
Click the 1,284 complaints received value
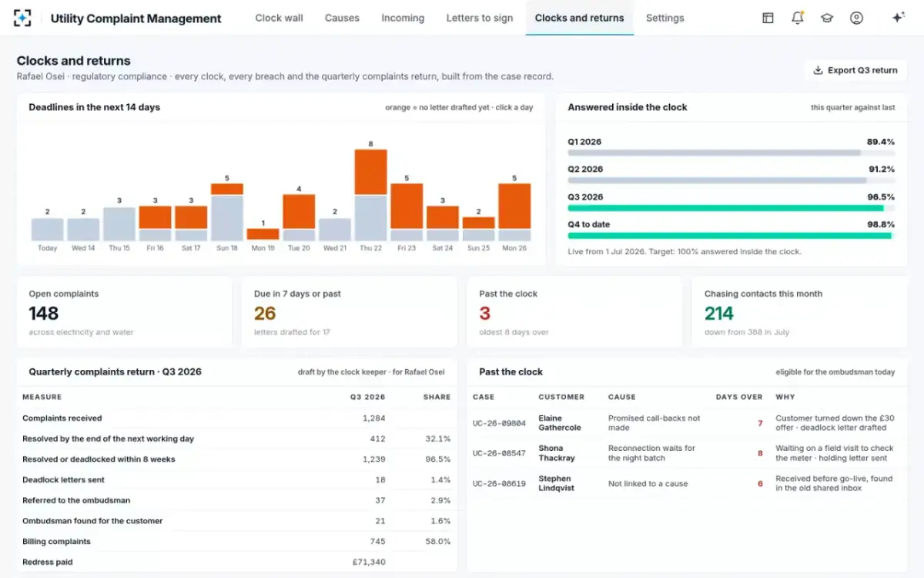373,418
